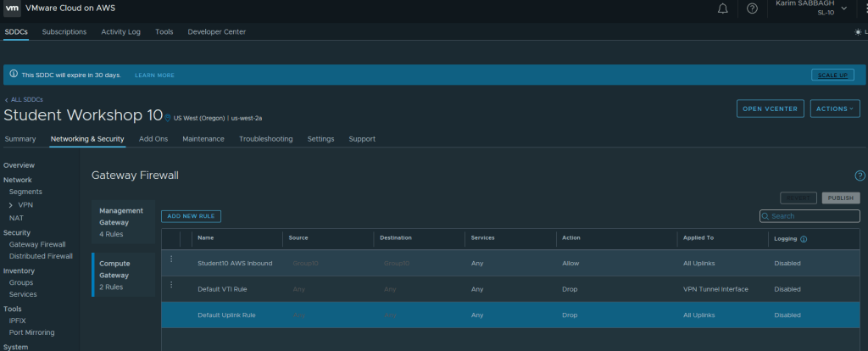
Task: Open row menu for Default VTI Rule
Action: click(x=171, y=285)
